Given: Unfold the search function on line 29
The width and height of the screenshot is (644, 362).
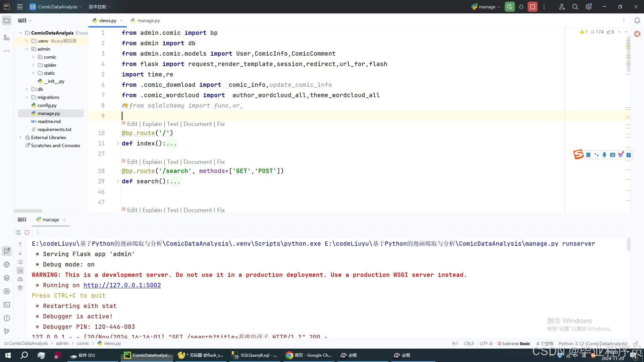Looking at the screenshot, I should (x=118, y=181).
